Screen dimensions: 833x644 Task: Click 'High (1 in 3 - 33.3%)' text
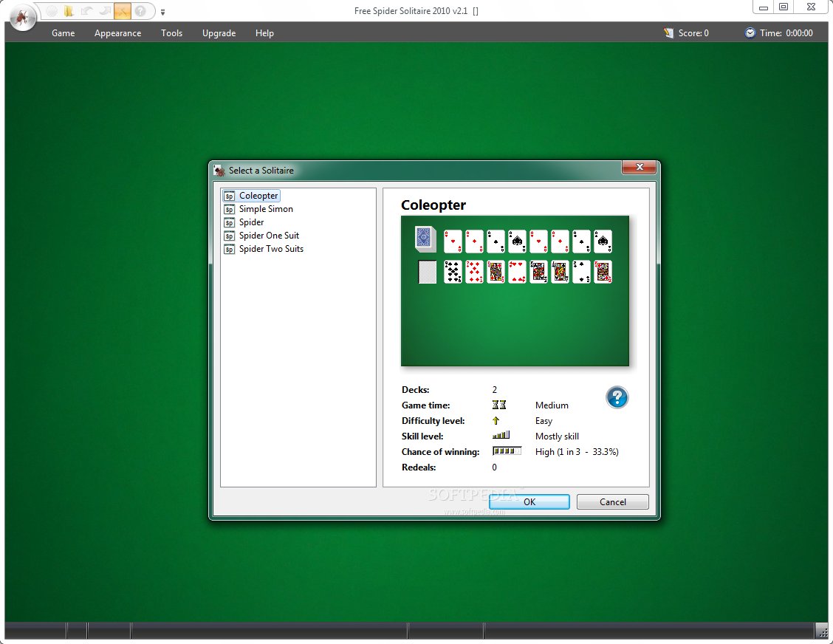[x=577, y=452]
